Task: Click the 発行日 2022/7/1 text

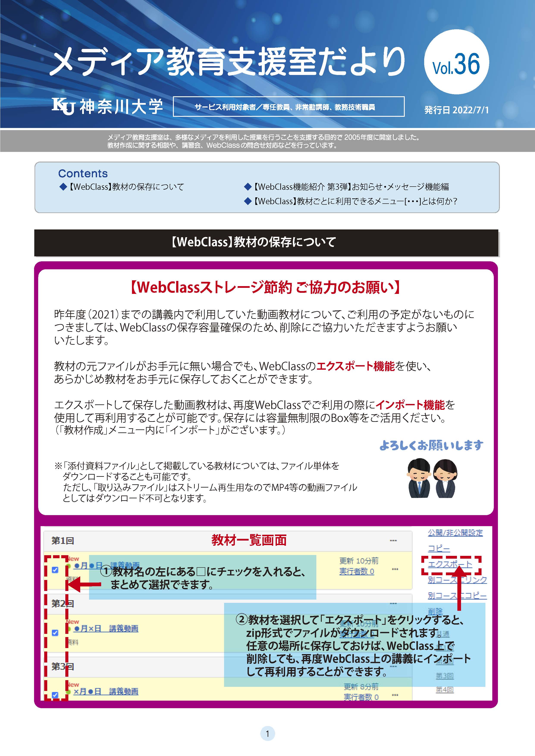Action: [x=456, y=110]
